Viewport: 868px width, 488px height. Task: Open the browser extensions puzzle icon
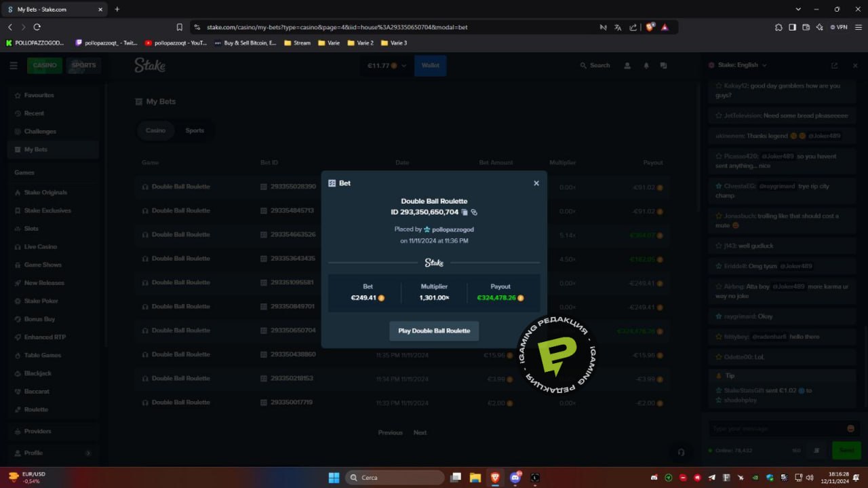(x=778, y=27)
